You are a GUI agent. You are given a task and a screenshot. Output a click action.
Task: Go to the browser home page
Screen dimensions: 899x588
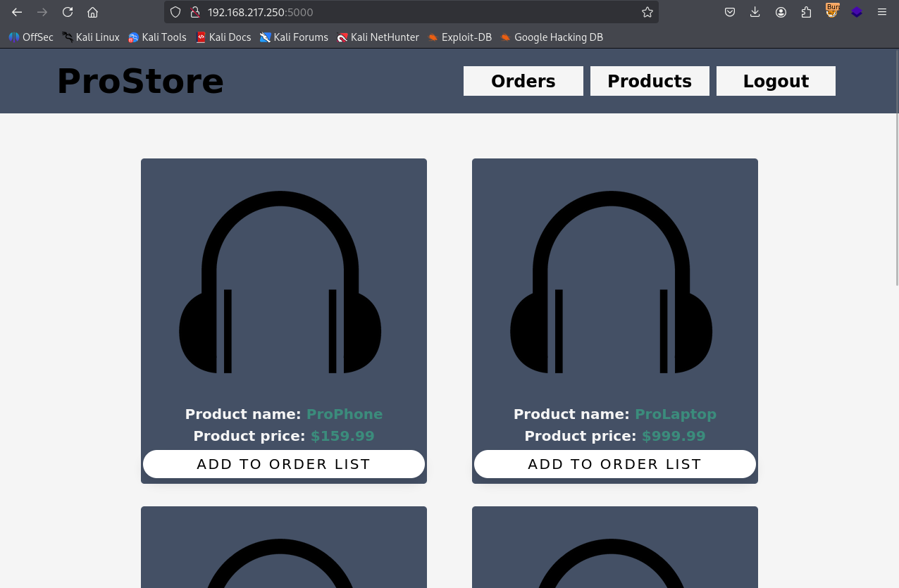click(92, 12)
